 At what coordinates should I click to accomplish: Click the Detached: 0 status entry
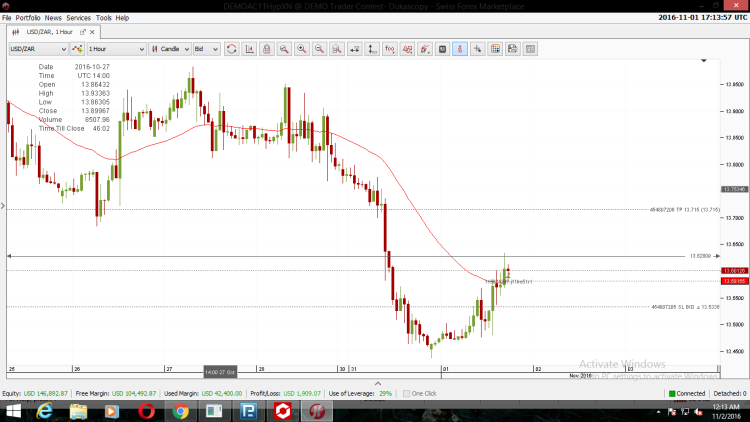pos(729,393)
